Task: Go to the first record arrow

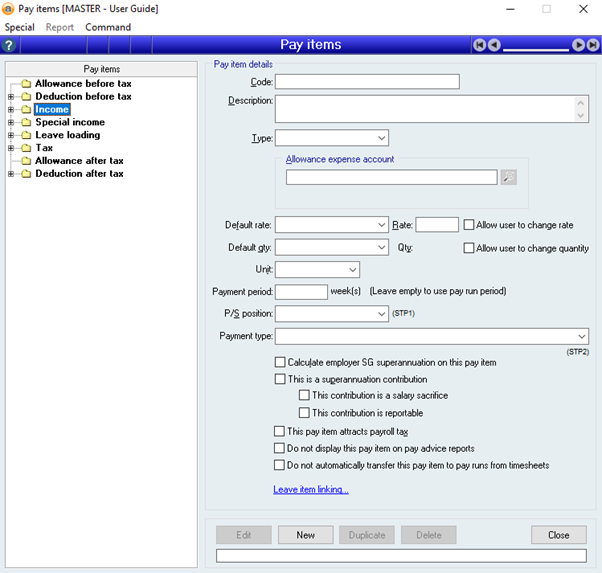Action: (x=480, y=45)
